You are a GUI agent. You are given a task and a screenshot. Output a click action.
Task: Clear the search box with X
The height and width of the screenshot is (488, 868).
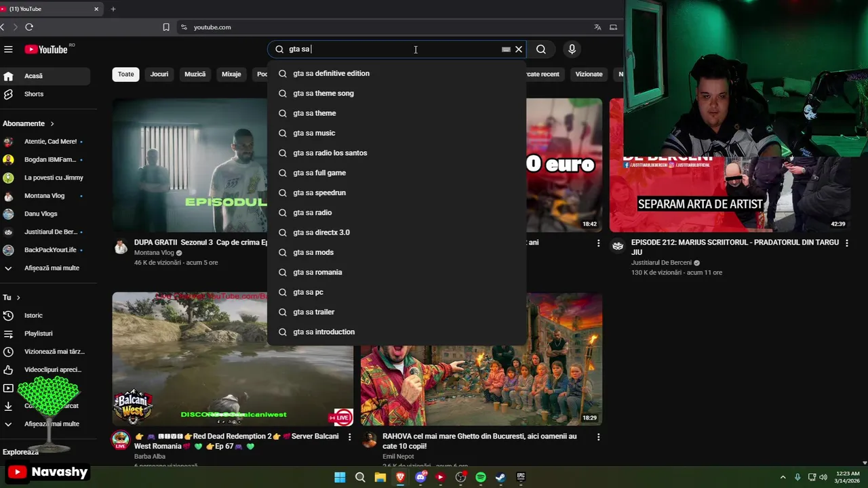[519, 49]
